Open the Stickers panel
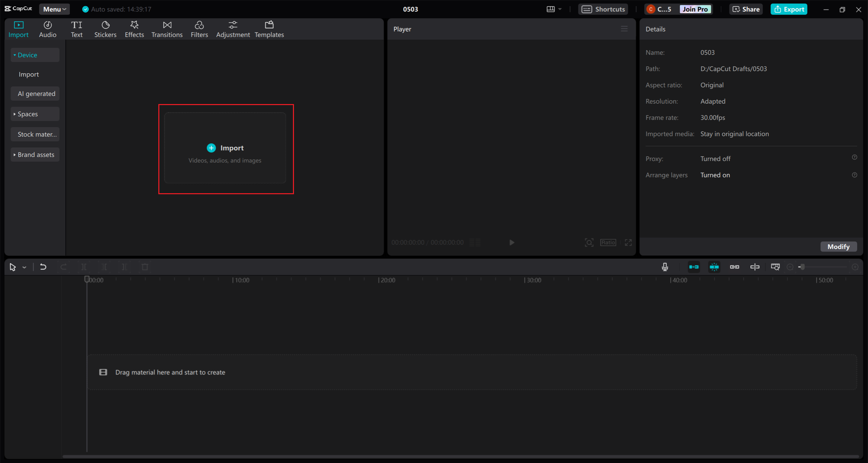The height and width of the screenshot is (463, 868). (105, 29)
